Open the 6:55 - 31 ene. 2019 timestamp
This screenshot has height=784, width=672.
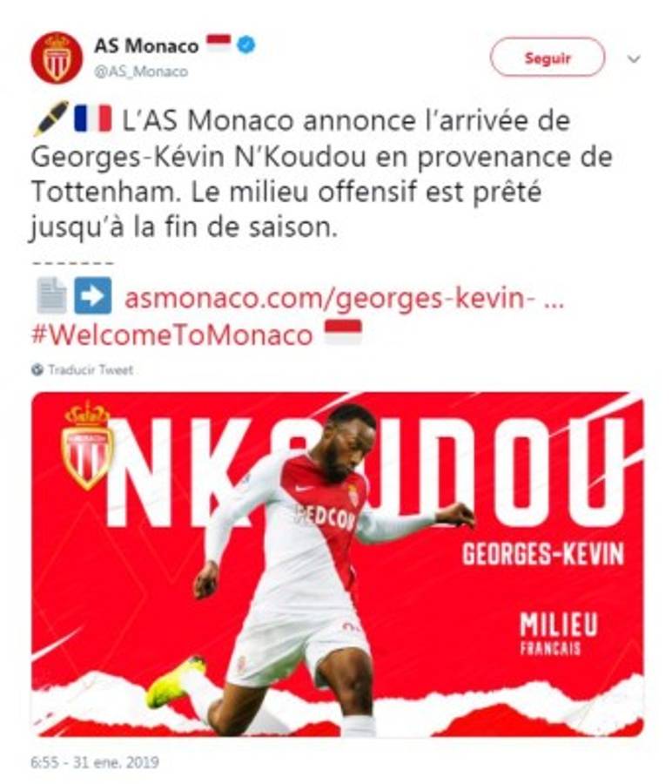(95, 762)
